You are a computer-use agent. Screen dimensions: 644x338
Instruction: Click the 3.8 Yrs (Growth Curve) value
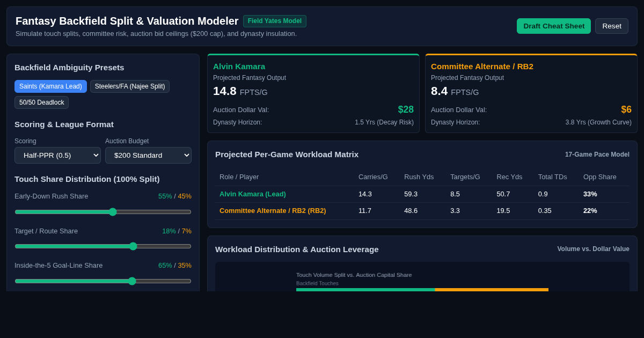click(598, 122)
